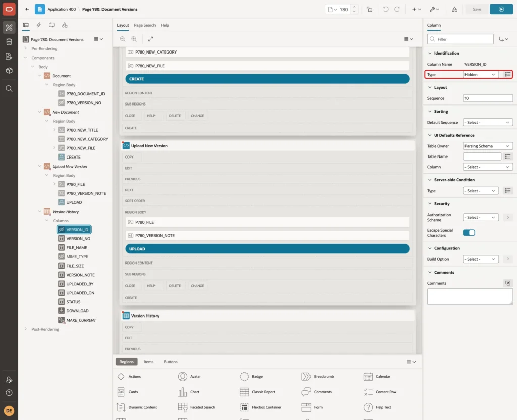Click the Save button
Image resolution: width=517 pixels, height=420 pixels.
tap(477, 9)
